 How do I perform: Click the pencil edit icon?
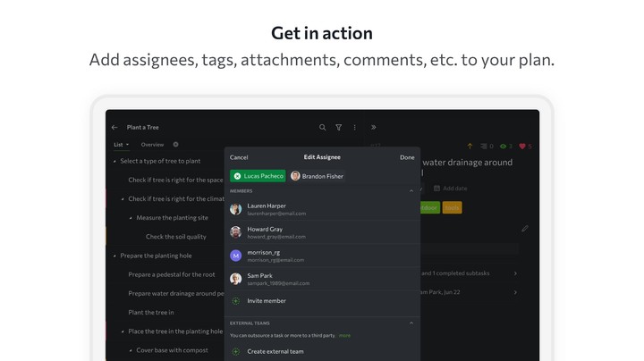525,229
